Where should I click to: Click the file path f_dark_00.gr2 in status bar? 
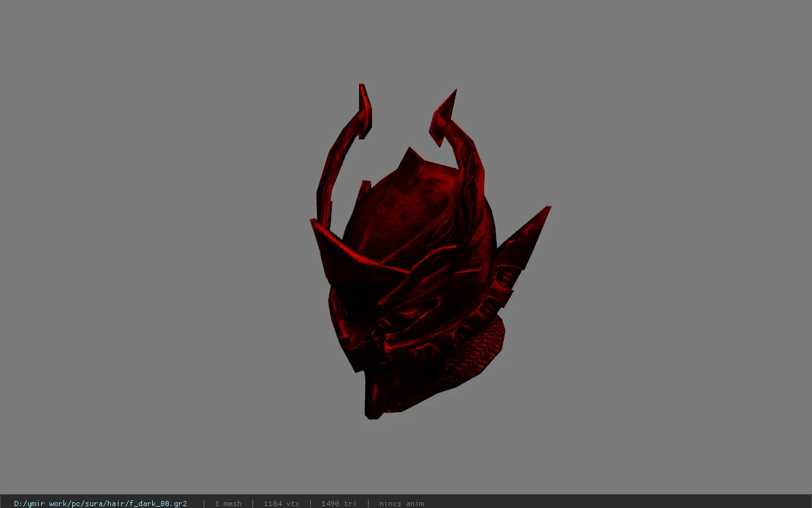coord(100,504)
